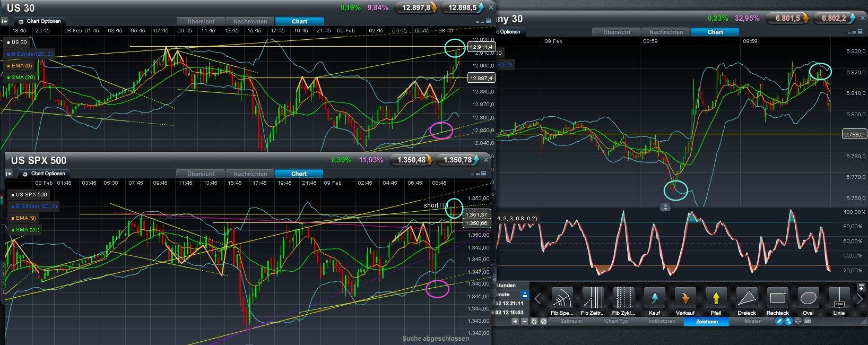Click the minus zoom-out icon below chart

pyautogui.click(x=525, y=322)
